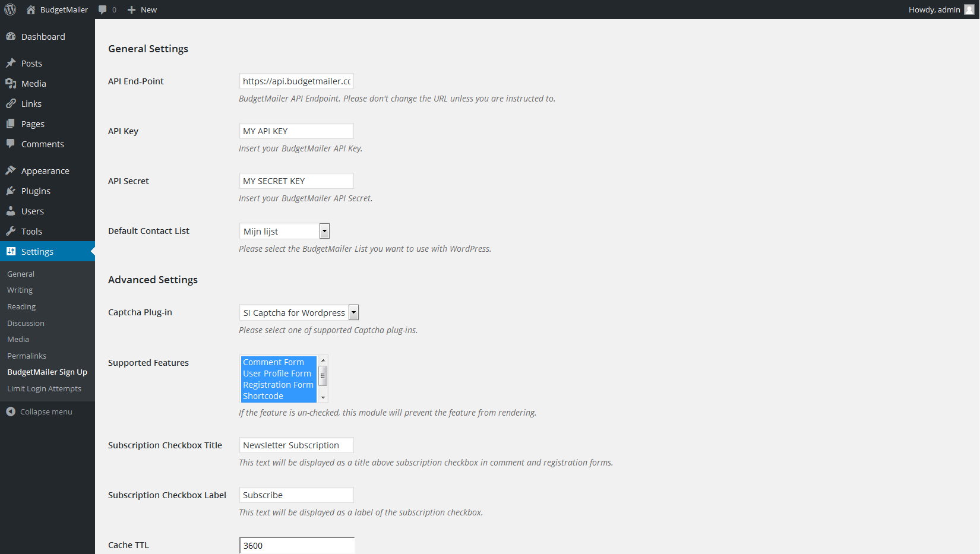The image size is (980, 554).
Task: Open the Settings menu item
Action: (x=48, y=251)
